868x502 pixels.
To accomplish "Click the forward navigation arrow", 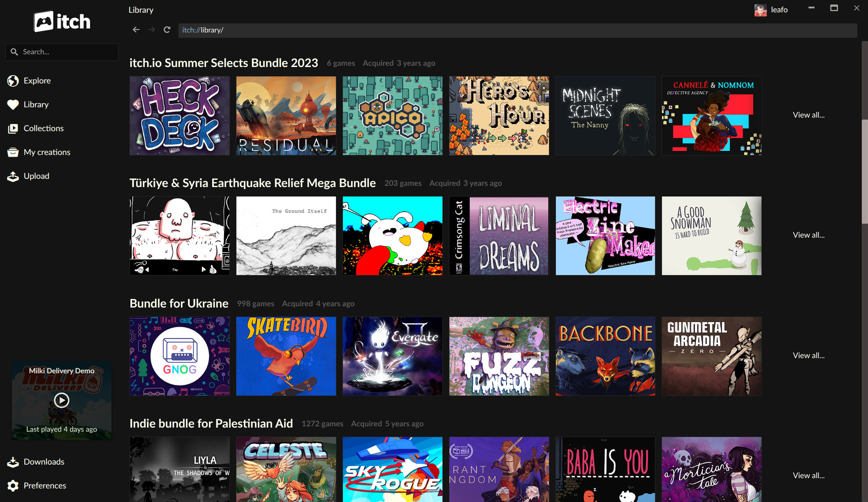I will (x=152, y=30).
